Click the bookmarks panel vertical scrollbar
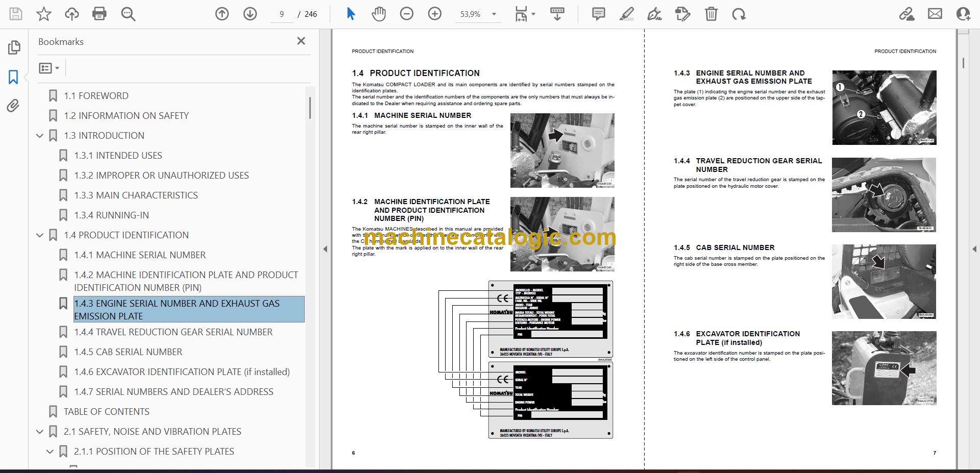 310,108
